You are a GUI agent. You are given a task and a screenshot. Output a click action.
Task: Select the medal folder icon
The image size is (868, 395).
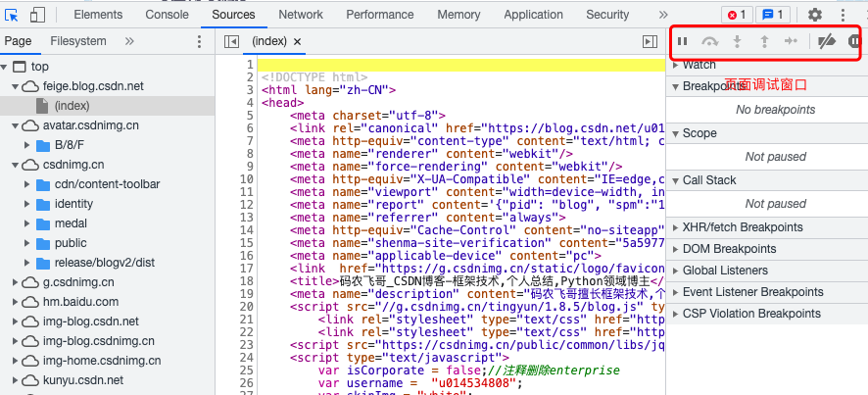point(43,223)
